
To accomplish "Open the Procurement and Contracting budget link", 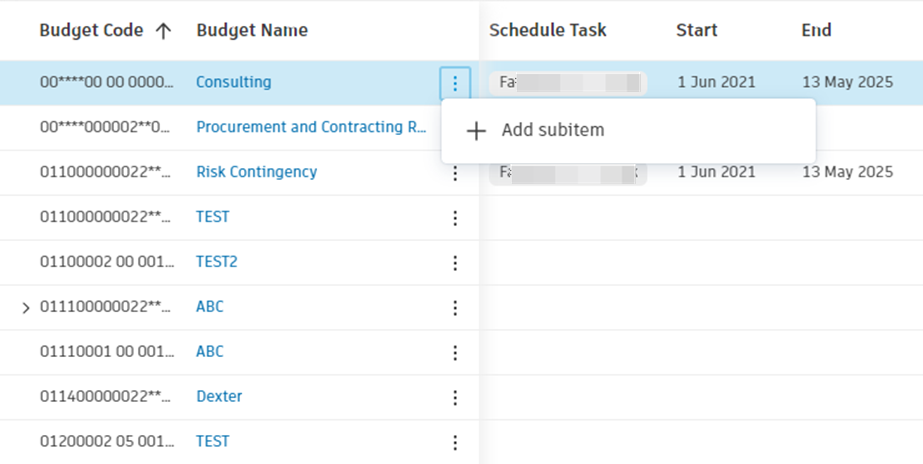I will coord(311,127).
